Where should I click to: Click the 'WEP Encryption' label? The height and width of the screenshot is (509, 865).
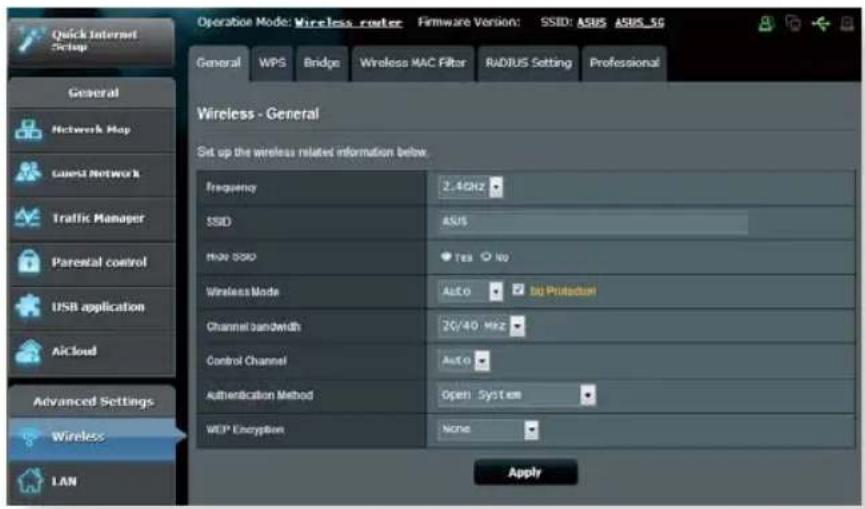click(x=245, y=430)
